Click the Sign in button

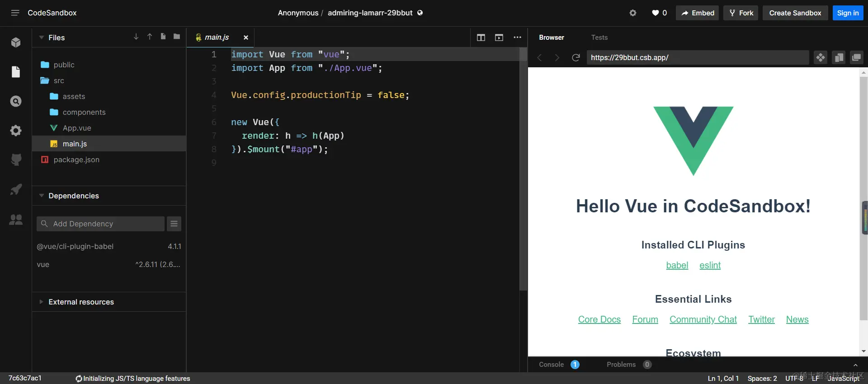point(848,13)
